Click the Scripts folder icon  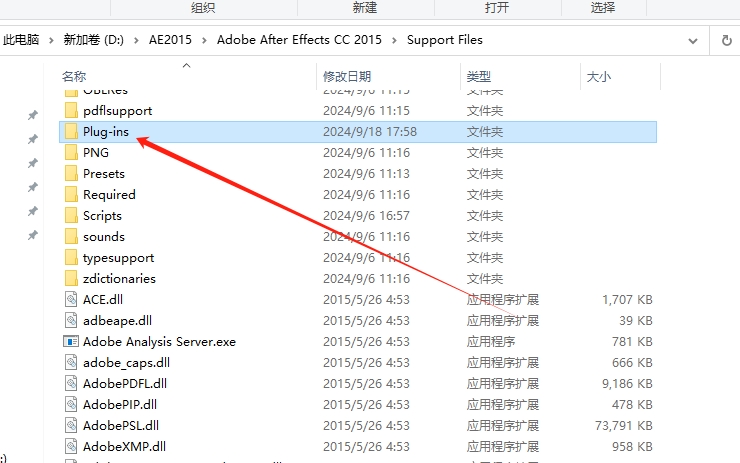pyautogui.click(x=71, y=216)
